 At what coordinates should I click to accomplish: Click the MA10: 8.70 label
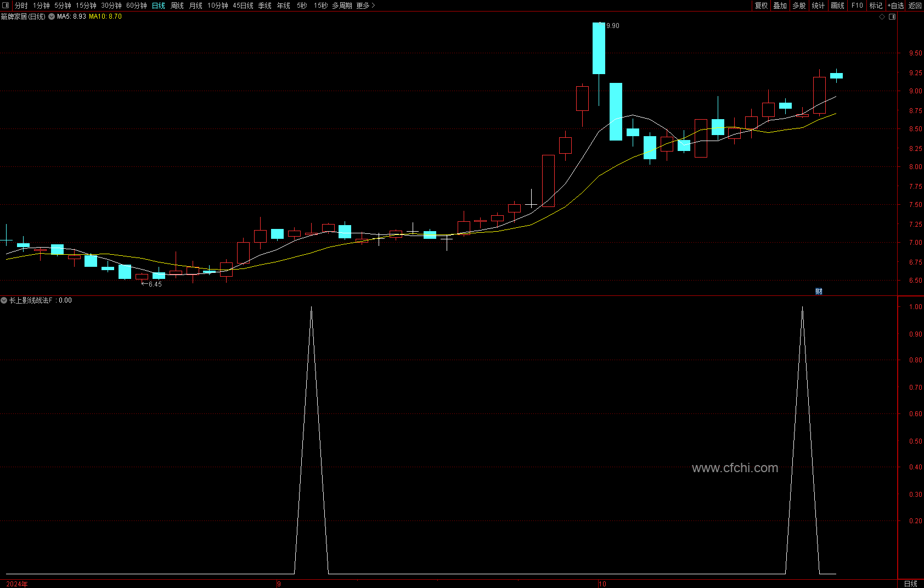click(105, 16)
